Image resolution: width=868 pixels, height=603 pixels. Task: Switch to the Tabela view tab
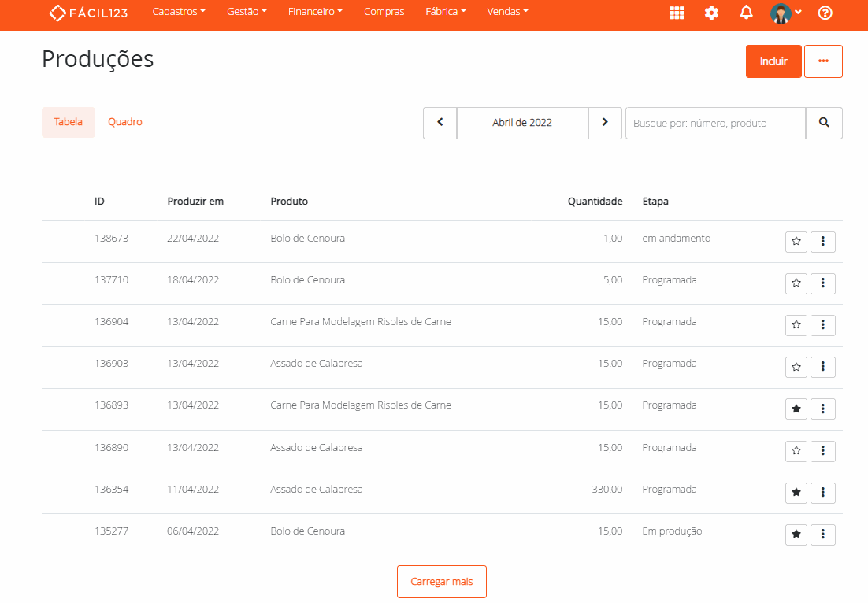tap(68, 122)
